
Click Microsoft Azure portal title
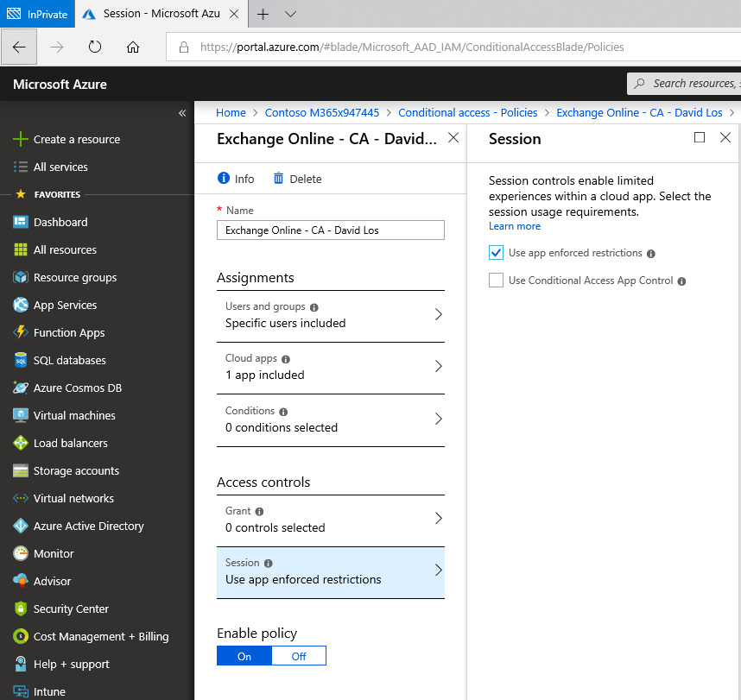point(60,84)
